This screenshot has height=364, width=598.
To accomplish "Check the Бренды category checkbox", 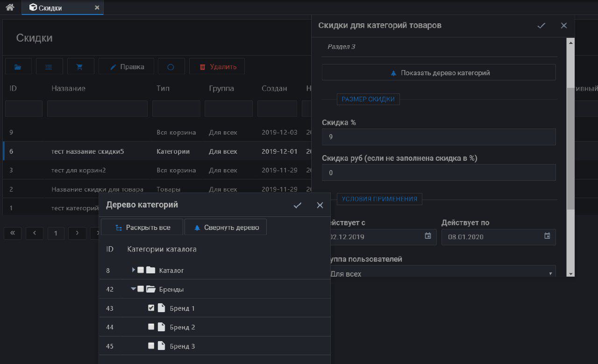I will pos(141,289).
